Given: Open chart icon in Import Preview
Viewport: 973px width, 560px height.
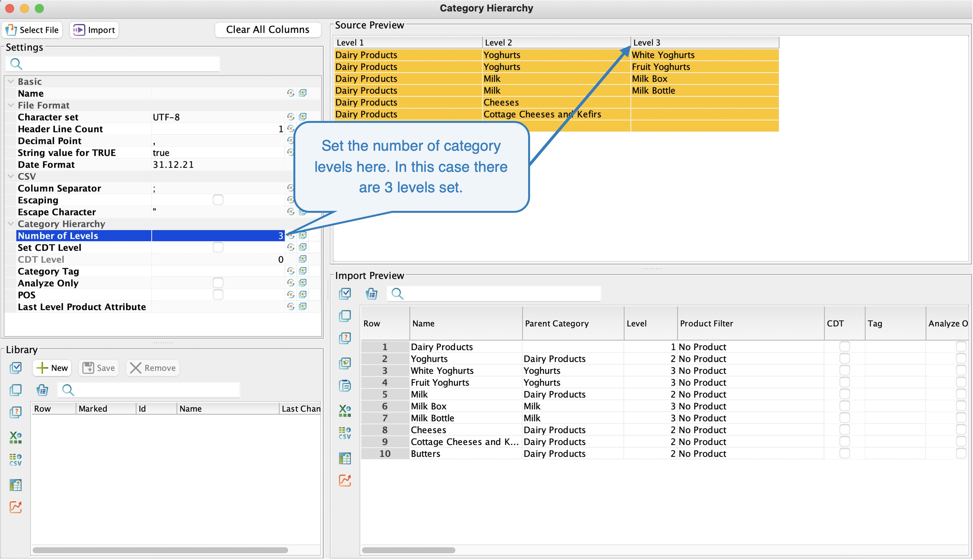Looking at the screenshot, I should tap(345, 480).
